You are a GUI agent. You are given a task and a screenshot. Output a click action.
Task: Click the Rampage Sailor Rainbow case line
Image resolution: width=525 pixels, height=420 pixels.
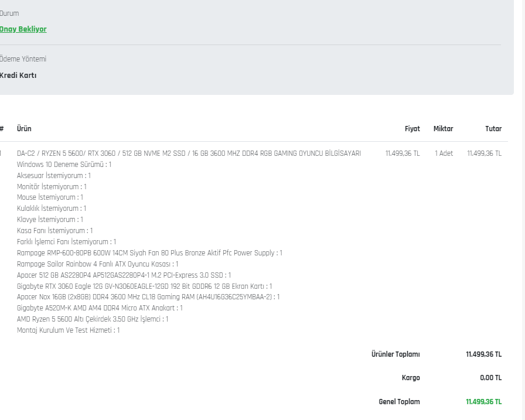(x=97, y=264)
